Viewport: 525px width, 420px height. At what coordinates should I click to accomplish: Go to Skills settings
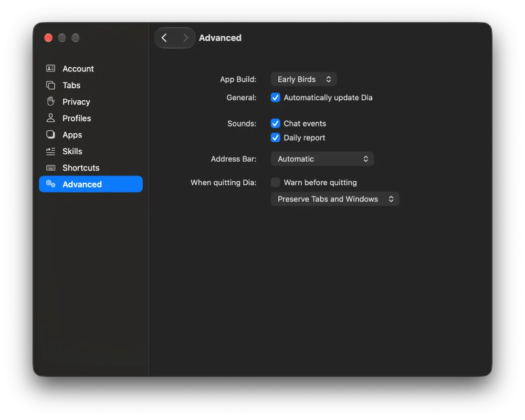click(91, 151)
